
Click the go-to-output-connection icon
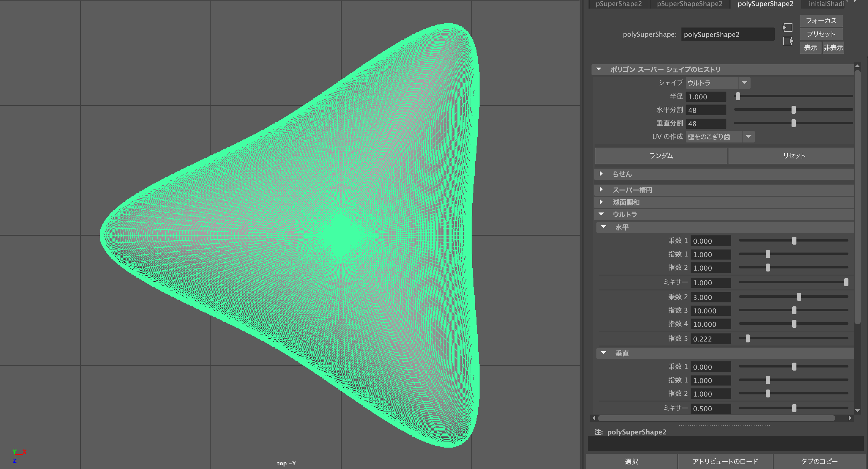tap(788, 41)
